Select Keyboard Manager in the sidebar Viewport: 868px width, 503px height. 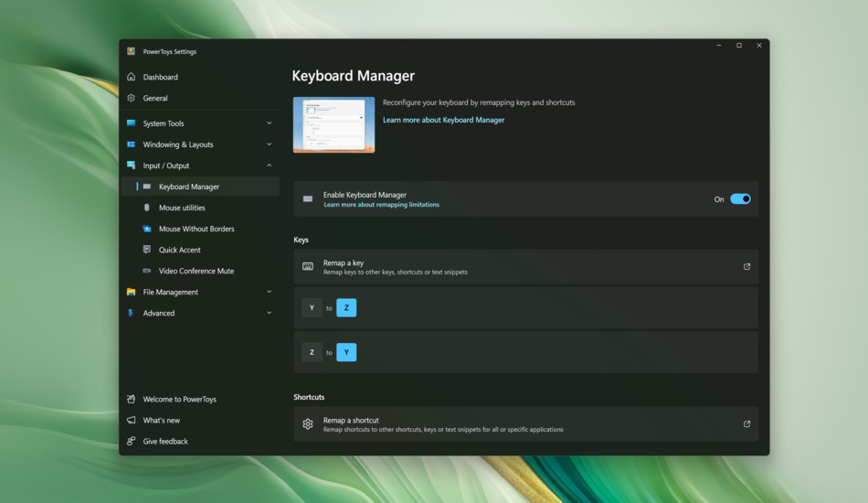click(x=189, y=187)
